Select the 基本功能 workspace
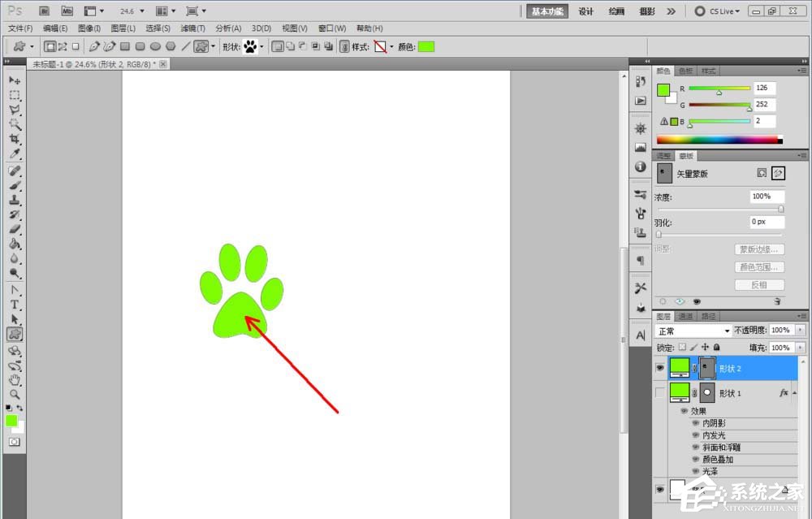Viewport: 812px width, 519px height. [547, 11]
